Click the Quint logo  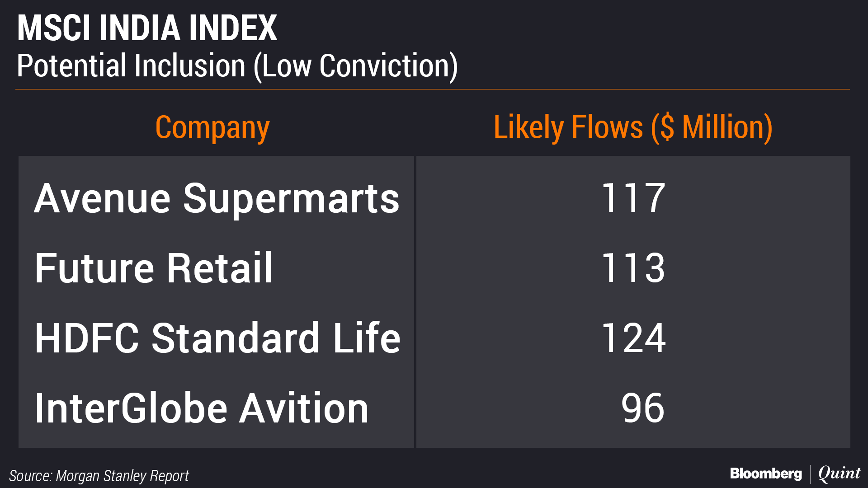click(x=839, y=474)
